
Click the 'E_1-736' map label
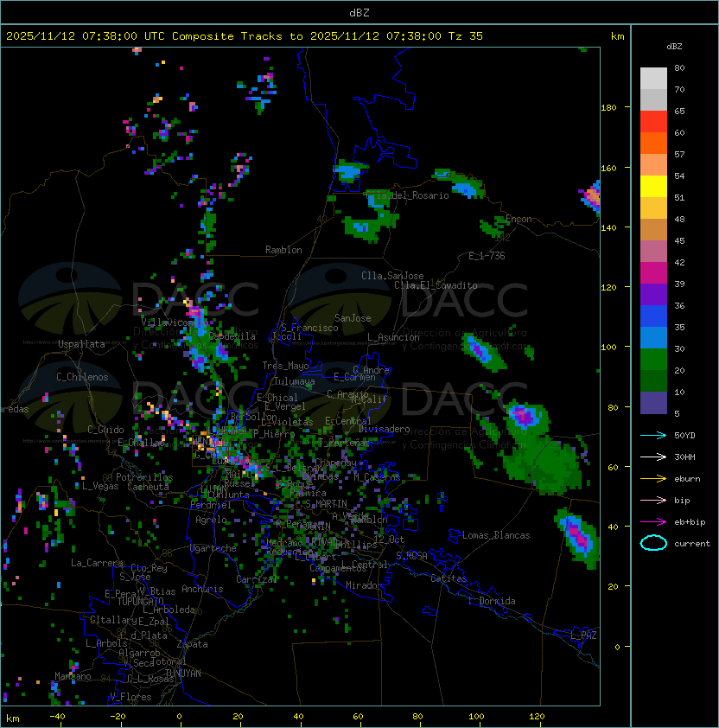click(x=487, y=256)
